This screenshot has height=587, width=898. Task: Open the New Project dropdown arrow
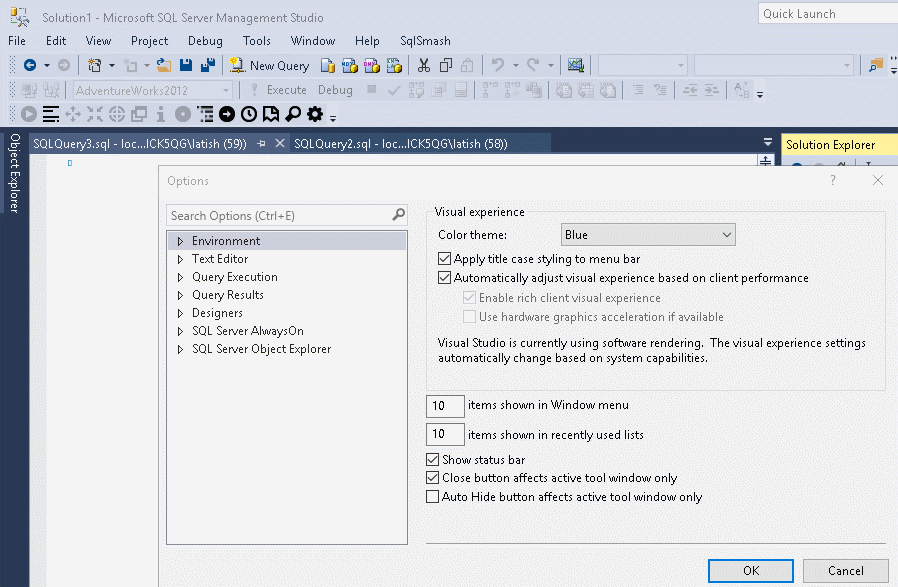tap(112, 66)
